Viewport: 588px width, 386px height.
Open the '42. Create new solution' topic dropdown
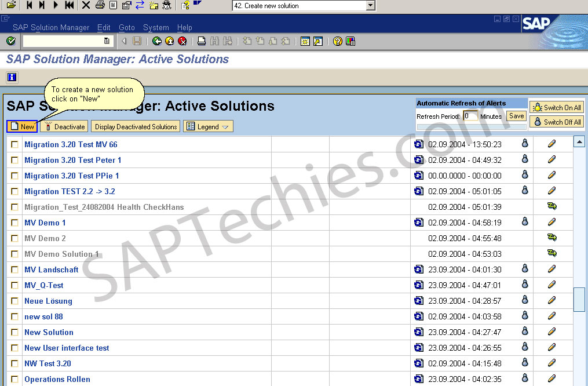[371, 6]
